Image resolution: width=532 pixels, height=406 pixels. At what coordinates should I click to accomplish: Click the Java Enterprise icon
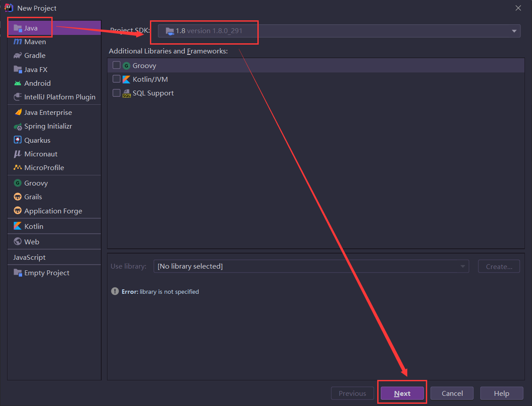coord(18,112)
